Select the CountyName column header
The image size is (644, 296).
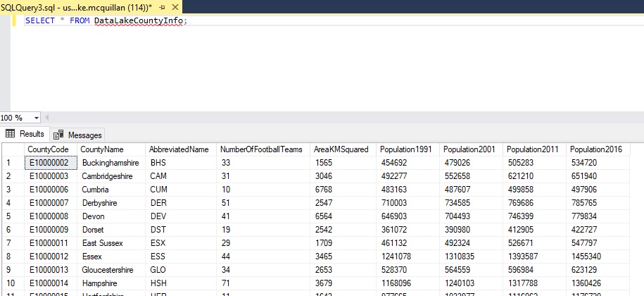[101, 149]
